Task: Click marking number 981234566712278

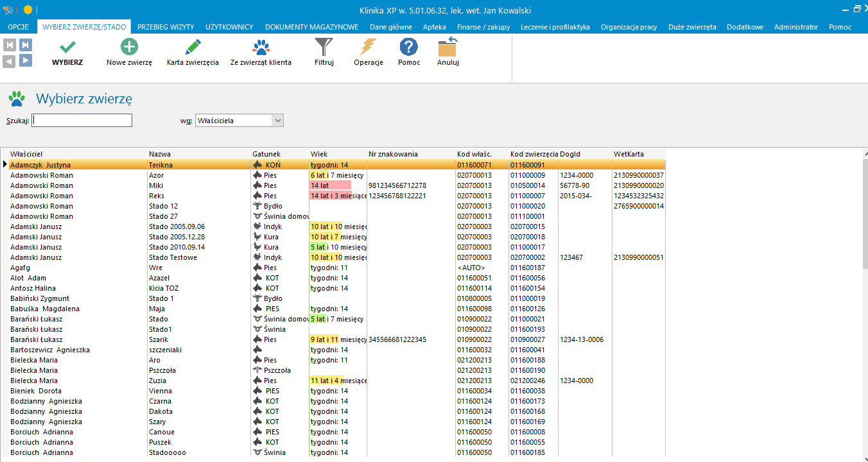Action: coord(397,185)
